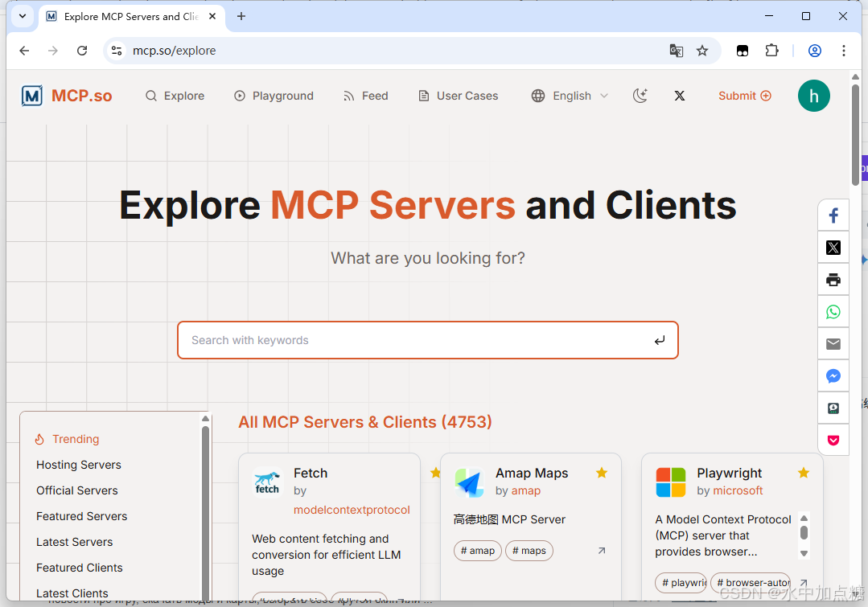This screenshot has width=868, height=607.
Task: Select the # amap tag
Action: (478, 551)
